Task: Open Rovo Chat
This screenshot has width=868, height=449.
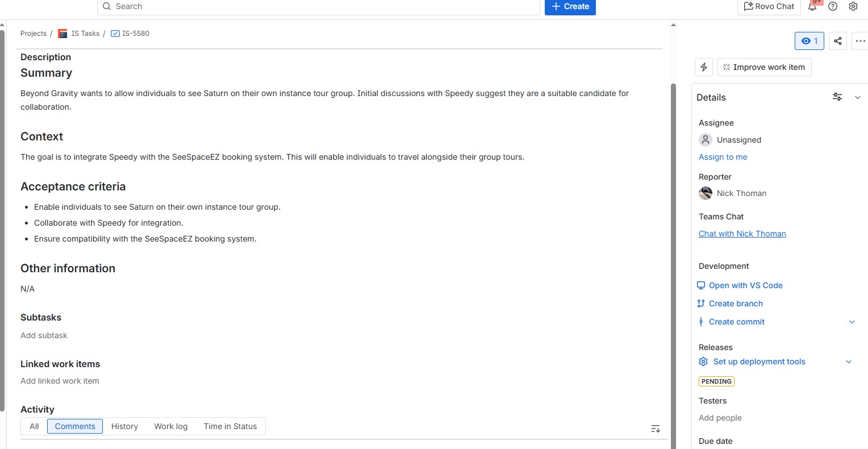Action: point(769,6)
